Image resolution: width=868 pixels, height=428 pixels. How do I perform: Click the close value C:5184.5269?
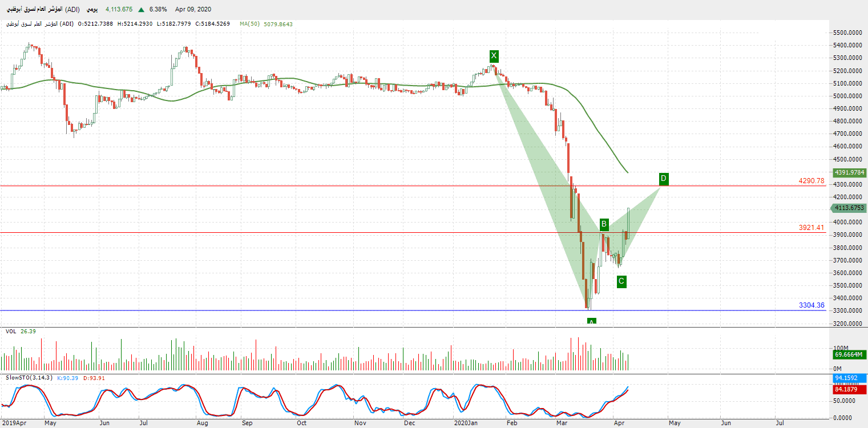point(213,24)
